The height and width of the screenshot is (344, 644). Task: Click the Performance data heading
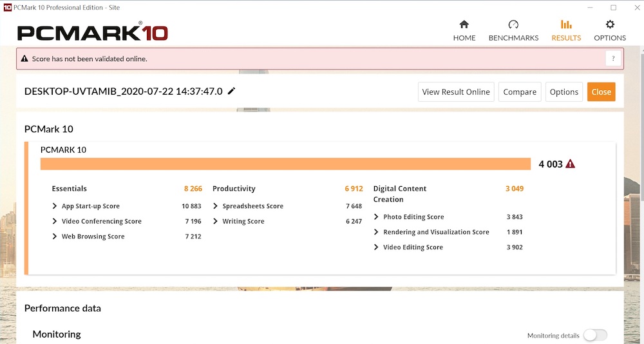click(62, 308)
